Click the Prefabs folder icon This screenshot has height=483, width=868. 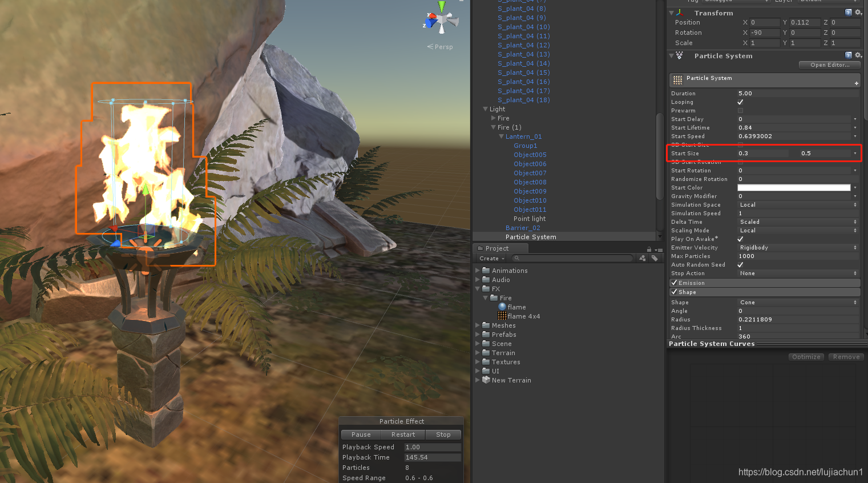click(x=486, y=334)
